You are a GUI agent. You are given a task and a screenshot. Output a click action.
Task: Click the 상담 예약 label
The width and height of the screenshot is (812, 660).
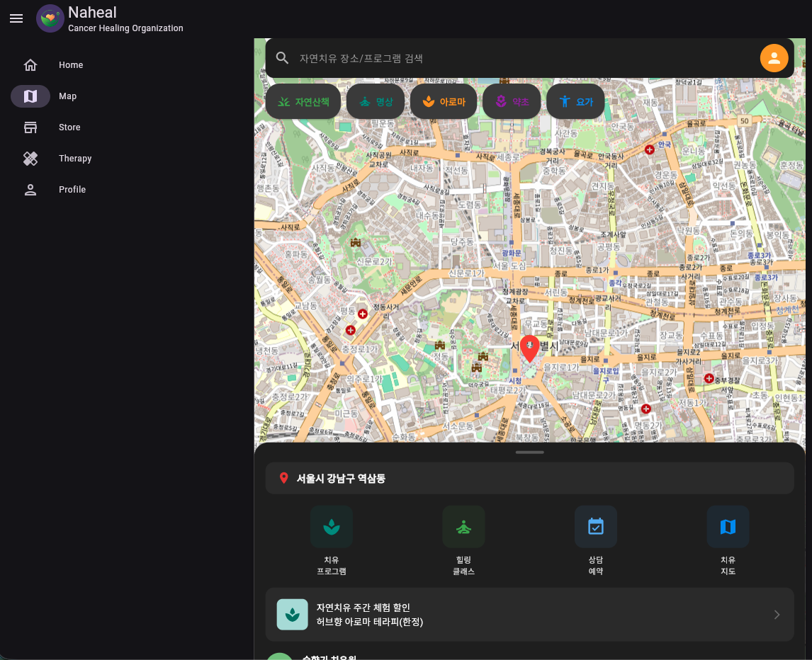click(x=595, y=565)
